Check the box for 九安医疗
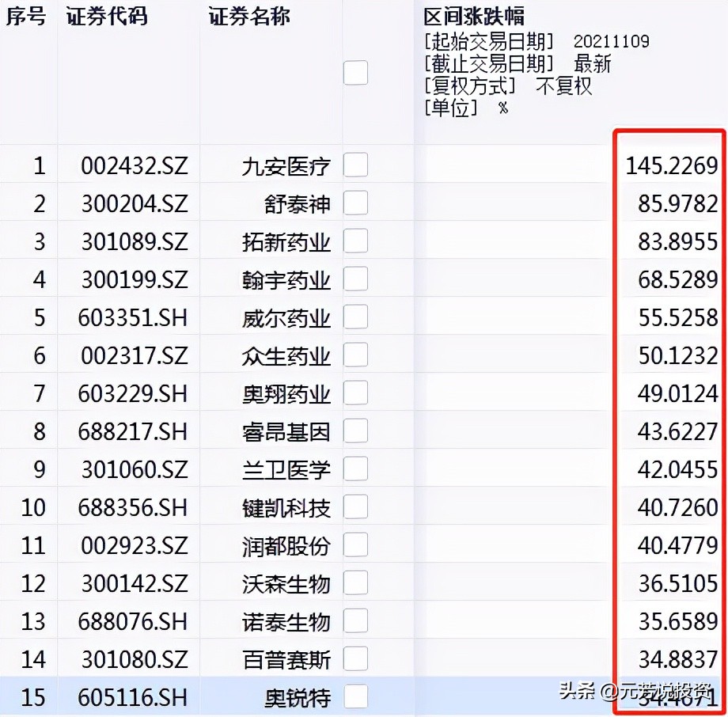Screen dimensions: 728x717 [355, 165]
